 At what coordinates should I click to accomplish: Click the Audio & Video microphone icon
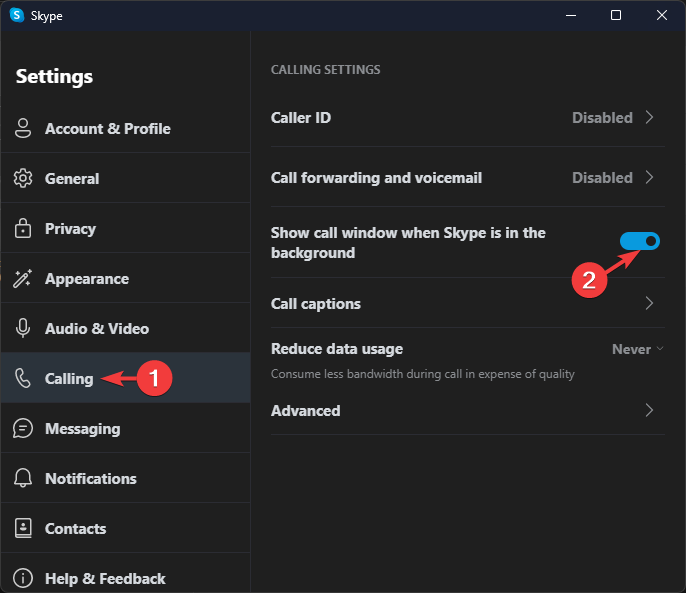(23, 328)
